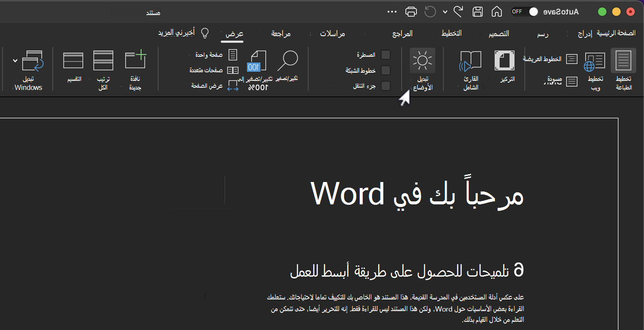The height and width of the screenshot is (330, 644).
Task: Select the Print Layout view (تخطيط الطباعة)
Action: coord(623,69)
